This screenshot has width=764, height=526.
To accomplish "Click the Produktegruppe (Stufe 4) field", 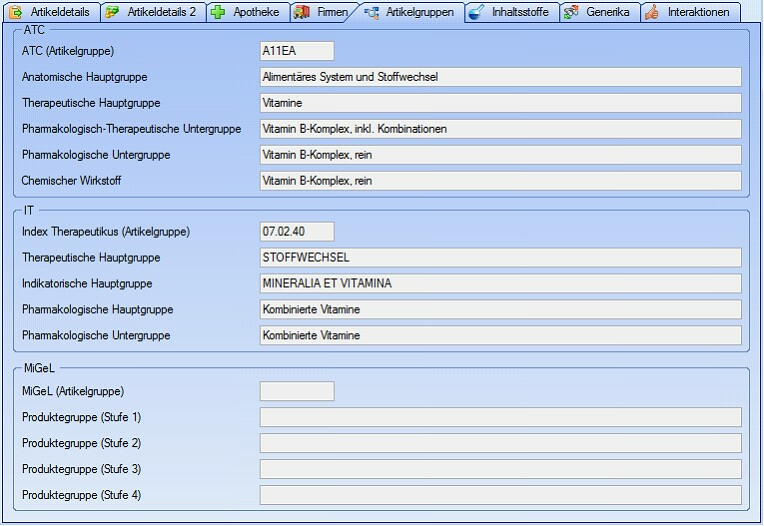I will (500, 495).
